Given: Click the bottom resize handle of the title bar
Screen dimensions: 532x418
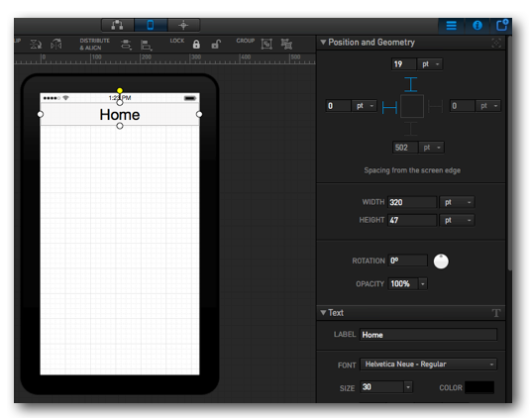Looking at the screenshot, I should pos(120,126).
